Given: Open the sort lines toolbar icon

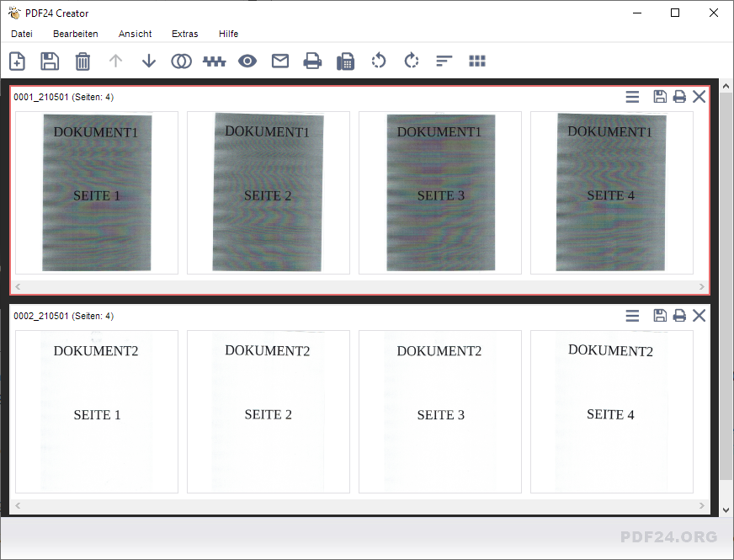Looking at the screenshot, I should pyautogui.click(x=444, y=61).
